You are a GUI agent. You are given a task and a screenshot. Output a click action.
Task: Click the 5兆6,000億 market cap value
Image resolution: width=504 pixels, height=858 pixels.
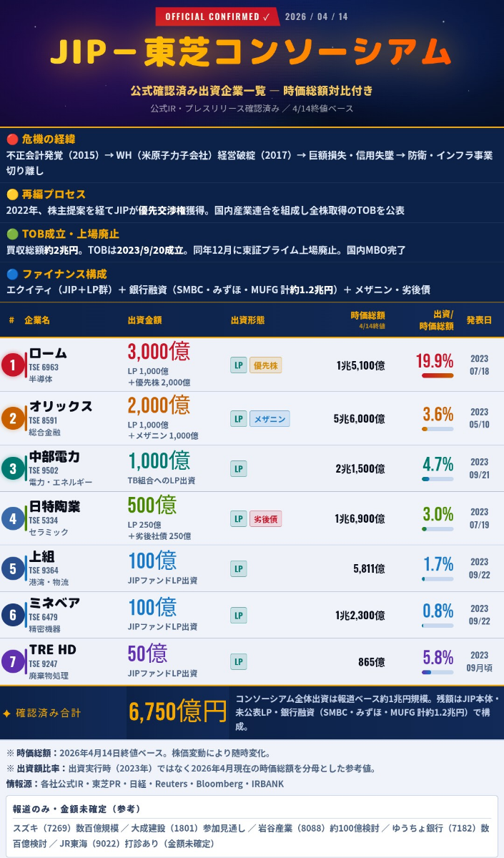[360, 419]
